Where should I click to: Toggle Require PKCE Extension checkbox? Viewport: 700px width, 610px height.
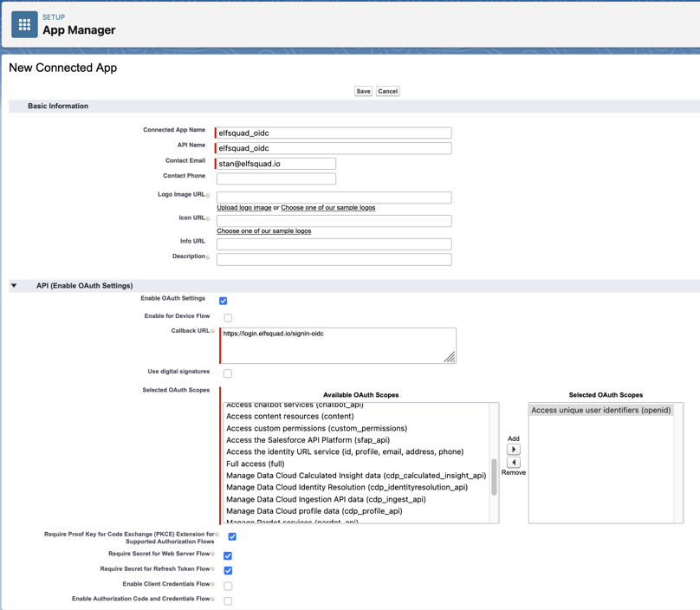(x=232, y=536)
